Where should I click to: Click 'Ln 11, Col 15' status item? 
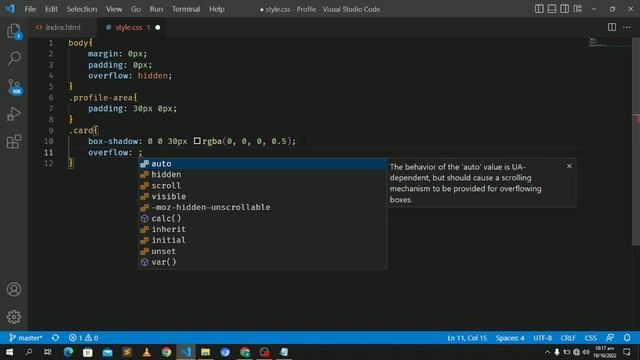tap(467, 338)
